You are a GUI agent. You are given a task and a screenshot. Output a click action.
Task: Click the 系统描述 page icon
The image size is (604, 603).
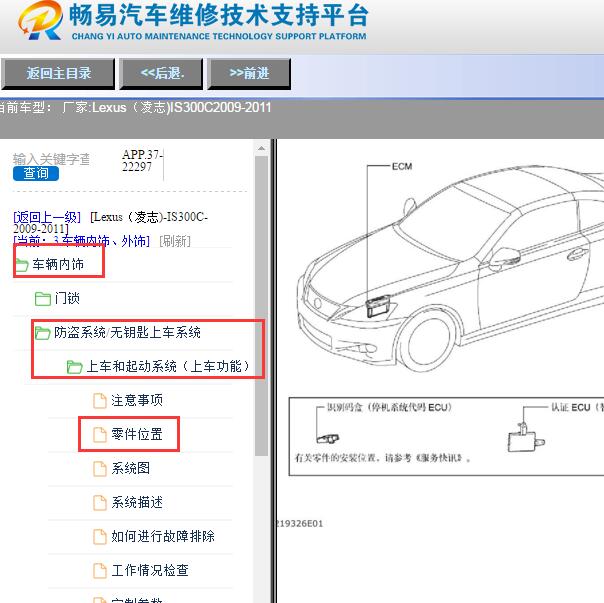[100, 502]
